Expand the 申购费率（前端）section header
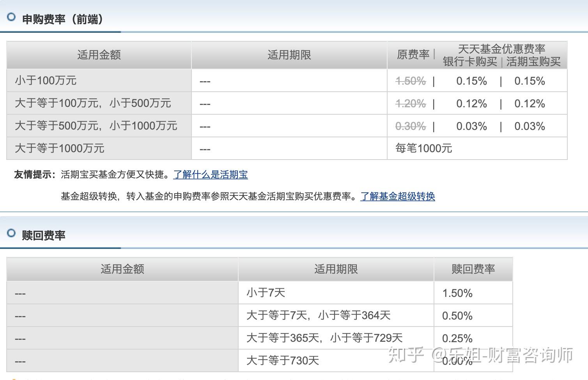This screenshot has width=588, height=380. [62, 19]
